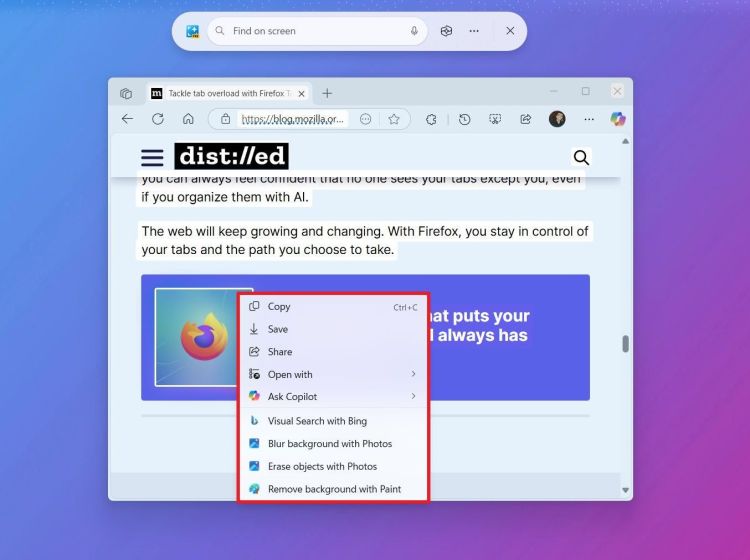Open the browser extensions puzzle icon

pos(431,119)
